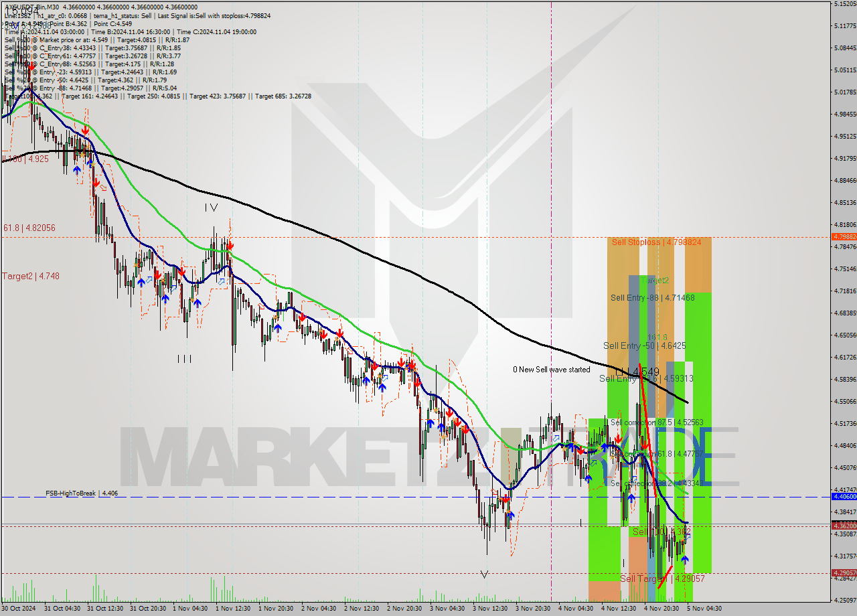Click the blue 4.40600 price axis tag
Screen dimensions: 857x616
pyautogui.click(x=844, y=496)
